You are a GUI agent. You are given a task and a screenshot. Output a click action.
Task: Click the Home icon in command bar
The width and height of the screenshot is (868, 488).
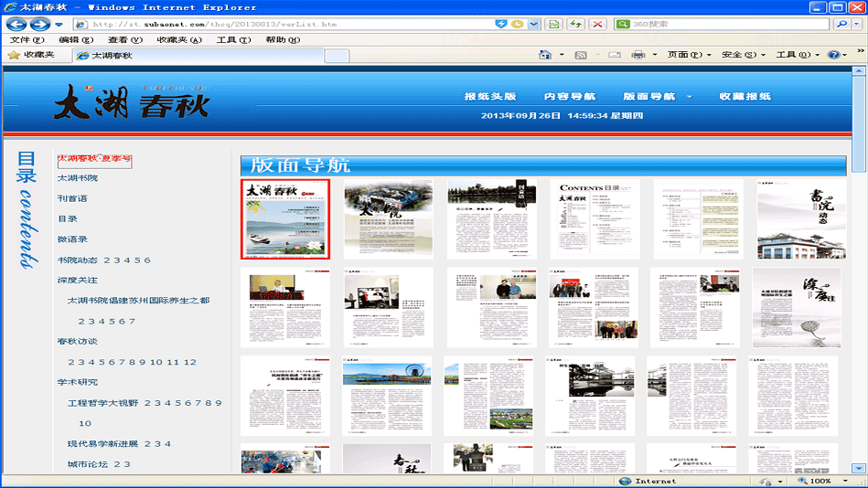pyautogui.click(x=545, y=55)
